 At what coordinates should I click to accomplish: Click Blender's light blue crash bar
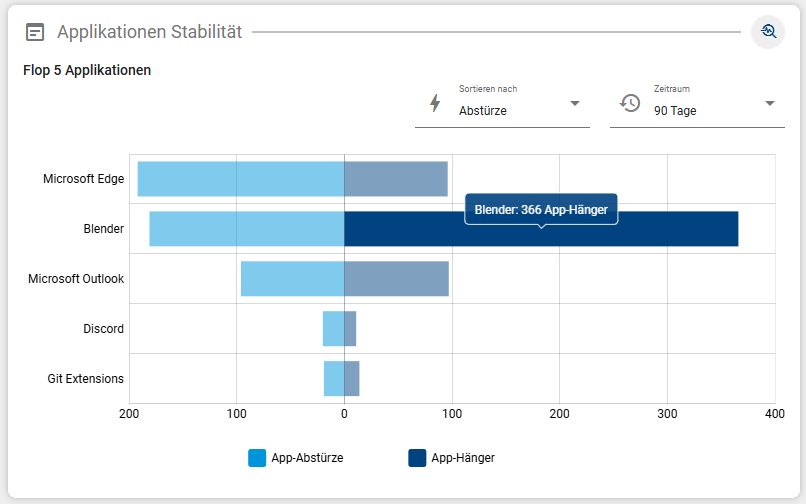246,229
